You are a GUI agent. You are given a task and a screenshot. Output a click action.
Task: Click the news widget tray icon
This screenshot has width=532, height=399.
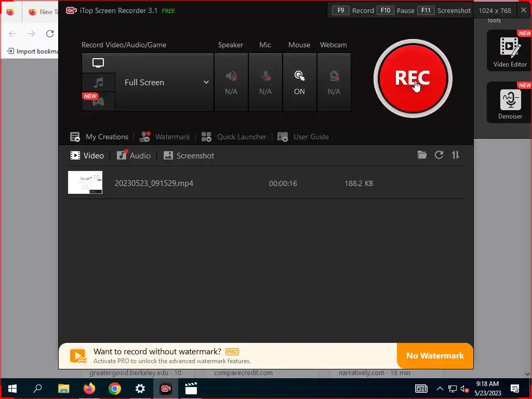tap(421, 389)
